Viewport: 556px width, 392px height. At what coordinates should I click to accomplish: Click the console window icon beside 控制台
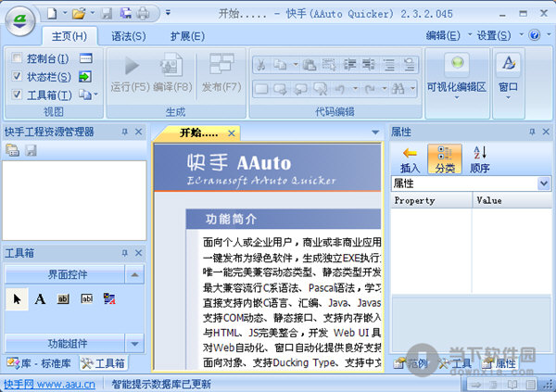coord(86,57)
